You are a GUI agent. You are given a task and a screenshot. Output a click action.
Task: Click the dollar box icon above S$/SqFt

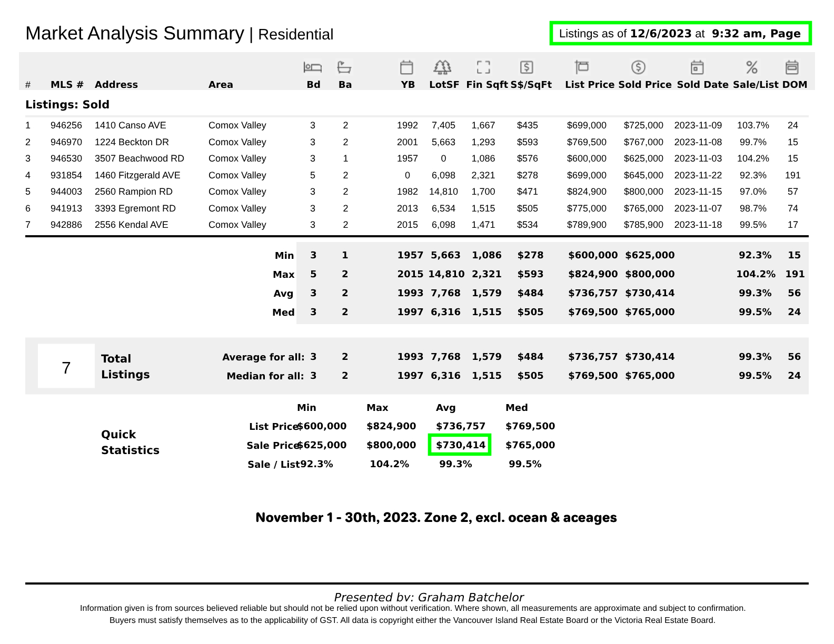[527, 67]
